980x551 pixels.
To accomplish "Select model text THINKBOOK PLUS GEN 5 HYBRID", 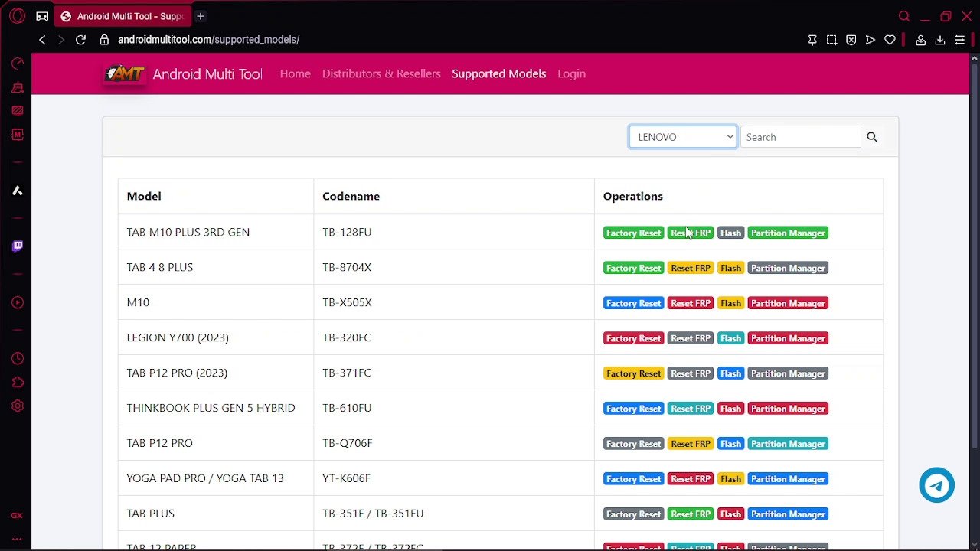I will point(211,408).
